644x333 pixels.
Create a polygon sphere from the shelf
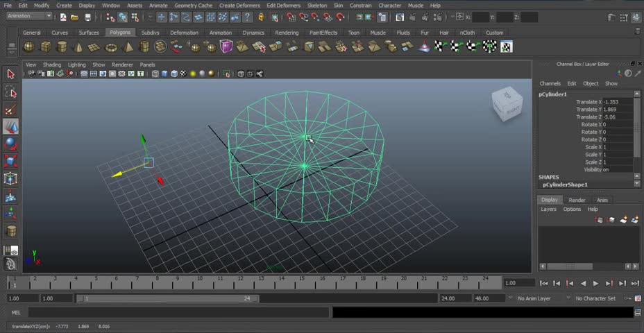28,46
